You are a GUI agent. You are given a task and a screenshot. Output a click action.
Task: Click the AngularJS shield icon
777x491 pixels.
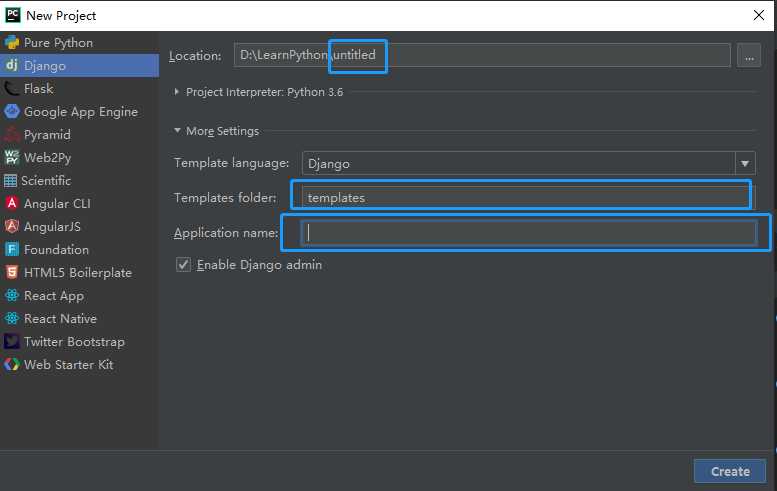tap(12, 226)
